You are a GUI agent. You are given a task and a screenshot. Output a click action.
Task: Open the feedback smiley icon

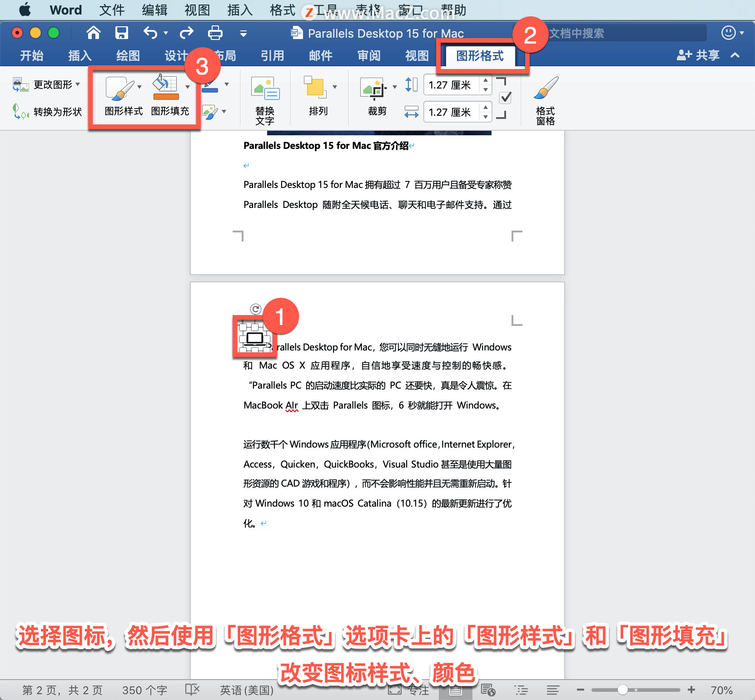728,33
